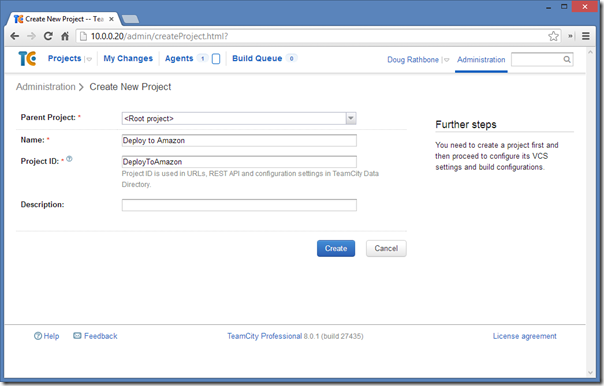The image size is (604, 386).
Task: Open the Parent Project dropdown
Action: point(239,118)
